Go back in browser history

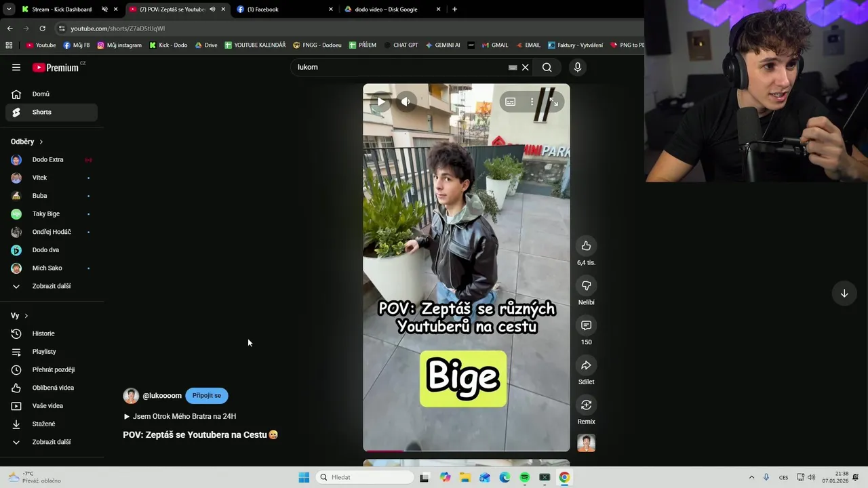coord(9,28)
